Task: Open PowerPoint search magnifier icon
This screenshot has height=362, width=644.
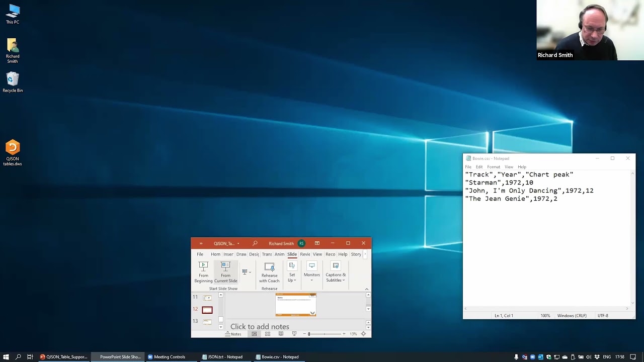Action: pyautogui.click(x=255, y=243)
